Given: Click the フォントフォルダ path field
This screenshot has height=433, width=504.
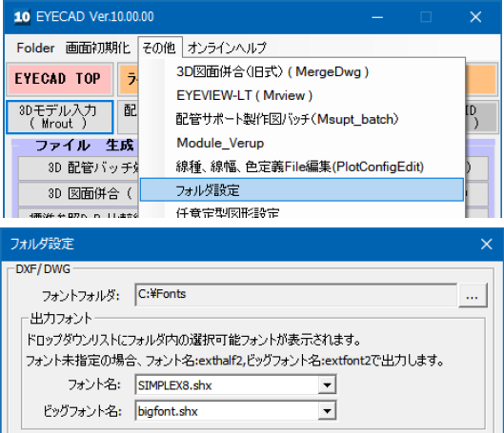Looking at the screenshot, I should (x=295, y=295).
